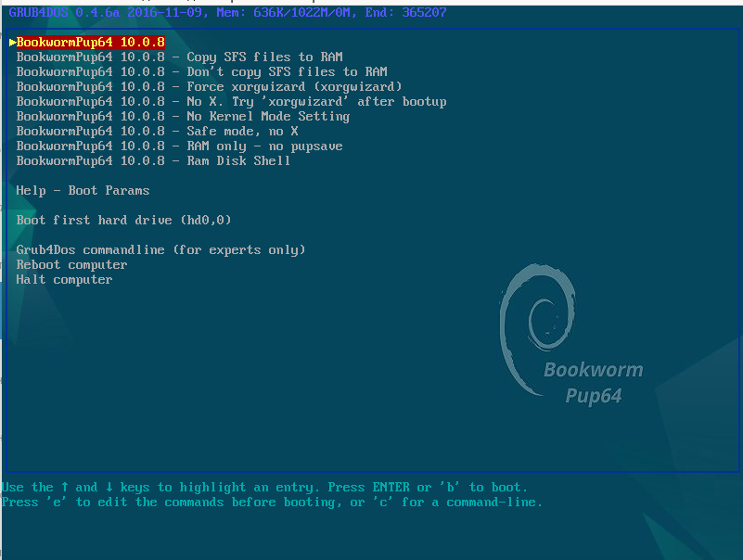Open 'Grub4Dos commandline (for experts only)'
Screen dimensions: 743x560
coord(161,250)
